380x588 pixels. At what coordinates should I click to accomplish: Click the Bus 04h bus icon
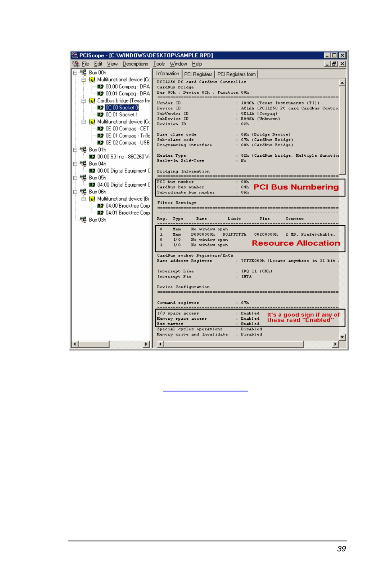point(83,163)
